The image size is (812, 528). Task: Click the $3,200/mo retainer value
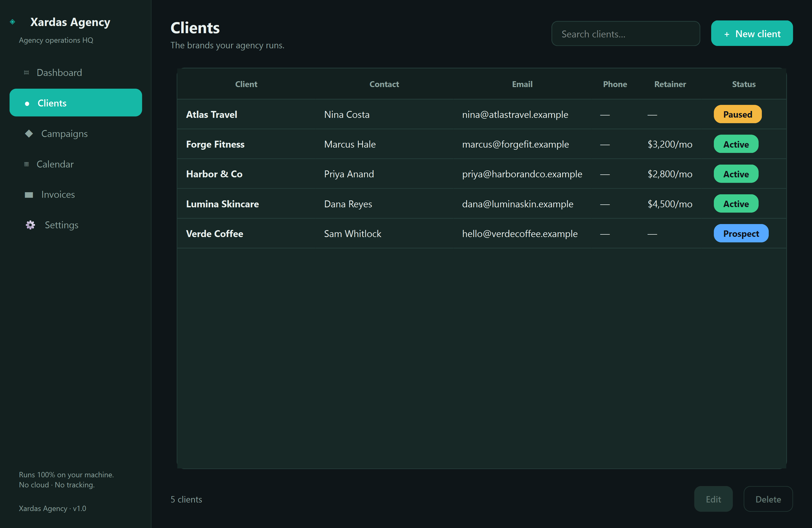click(670, 144)
